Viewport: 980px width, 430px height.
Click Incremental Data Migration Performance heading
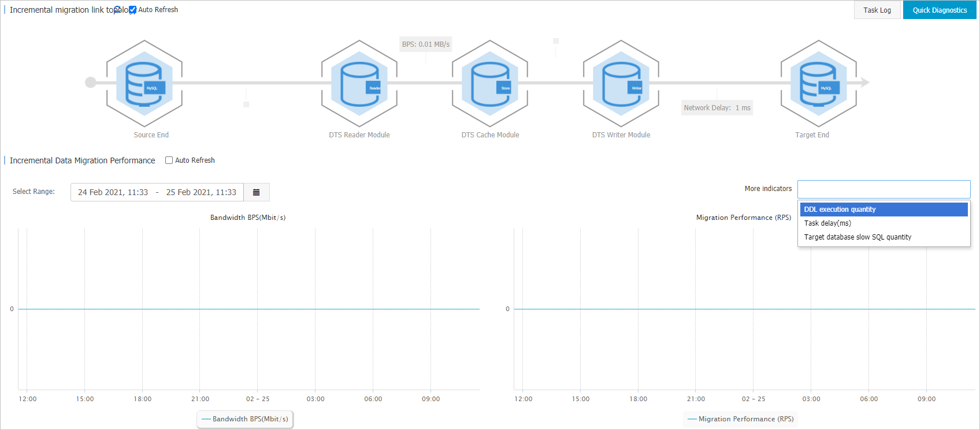(x=83, y=160)
